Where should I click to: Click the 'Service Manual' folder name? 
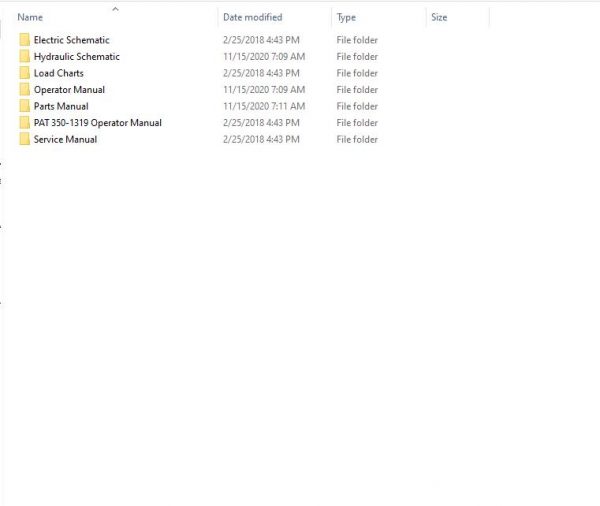pyautogui.click(x=65, y=139)
